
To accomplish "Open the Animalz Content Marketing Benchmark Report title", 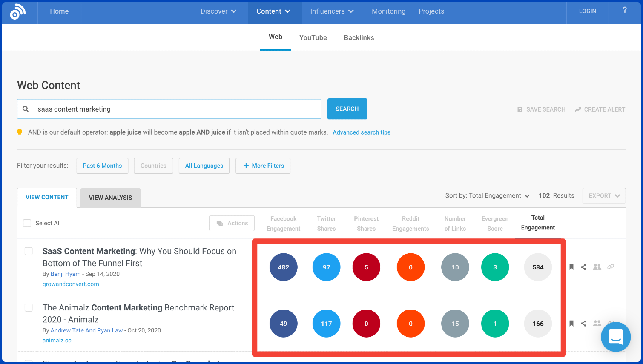I will [138, 313].
